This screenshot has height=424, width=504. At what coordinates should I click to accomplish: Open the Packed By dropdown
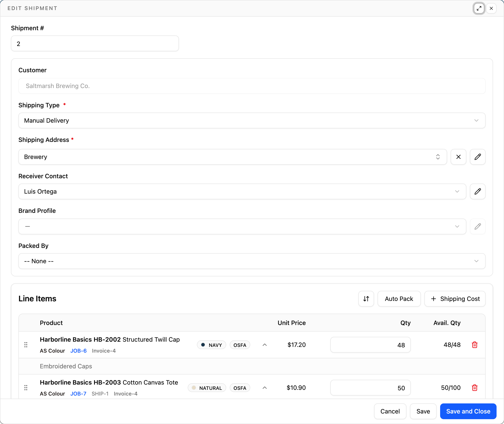coord(252,261)
